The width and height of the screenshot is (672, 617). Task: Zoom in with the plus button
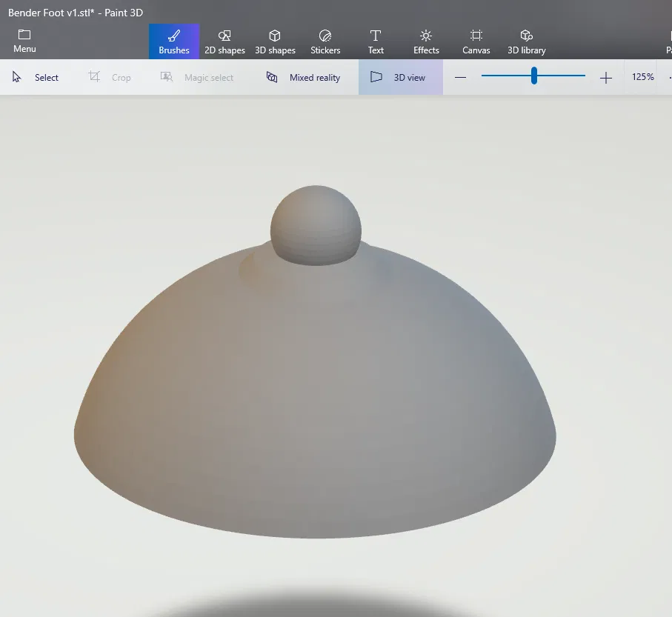[605, 78]
